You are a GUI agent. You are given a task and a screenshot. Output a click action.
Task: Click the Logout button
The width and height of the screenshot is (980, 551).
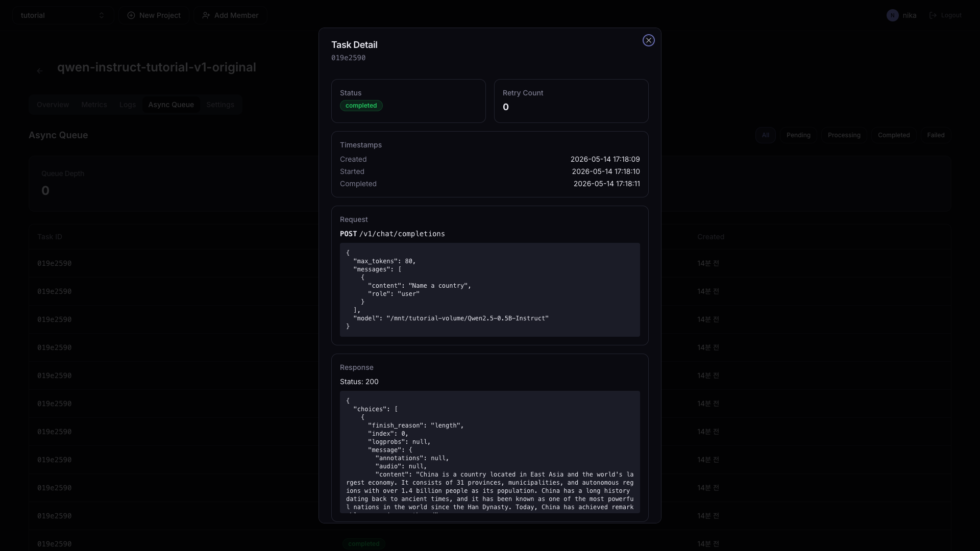tap(945, 15)
